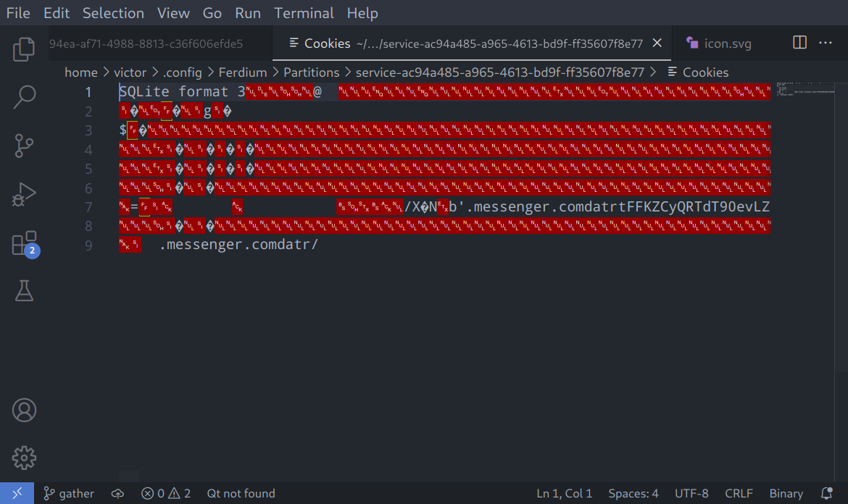Open the Run and Debug view
Viewport: 848px width, 504px height.
click(24, 193)
